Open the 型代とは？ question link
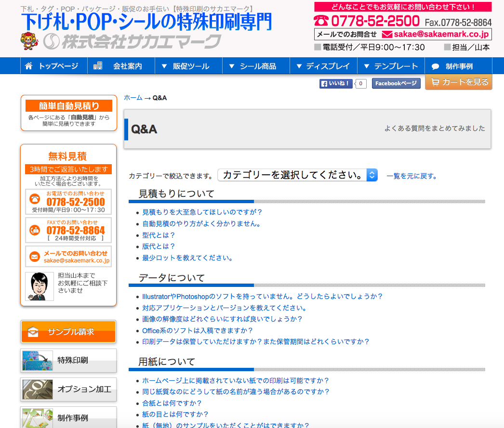504x428 pixels. pos(159,235)
